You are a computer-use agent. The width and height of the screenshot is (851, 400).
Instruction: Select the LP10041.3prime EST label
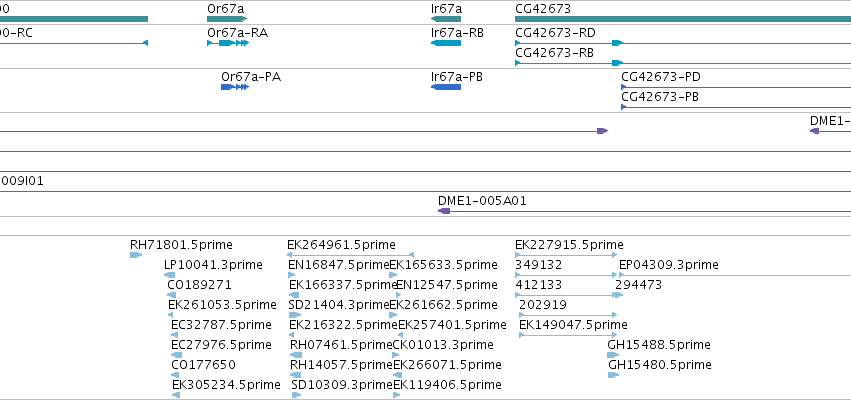coord(213,265)
